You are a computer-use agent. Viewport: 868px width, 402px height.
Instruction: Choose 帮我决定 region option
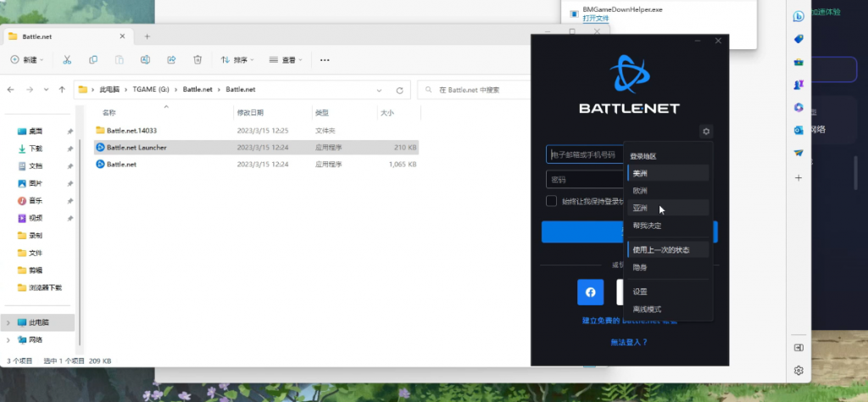(668, 226)
